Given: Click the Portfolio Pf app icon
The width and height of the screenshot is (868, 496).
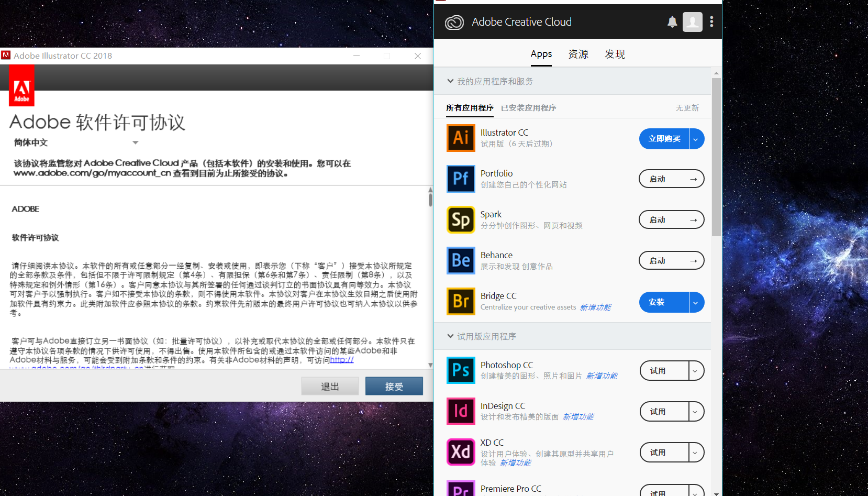Looking at the screenshot, I should click(x=461, y=179).
